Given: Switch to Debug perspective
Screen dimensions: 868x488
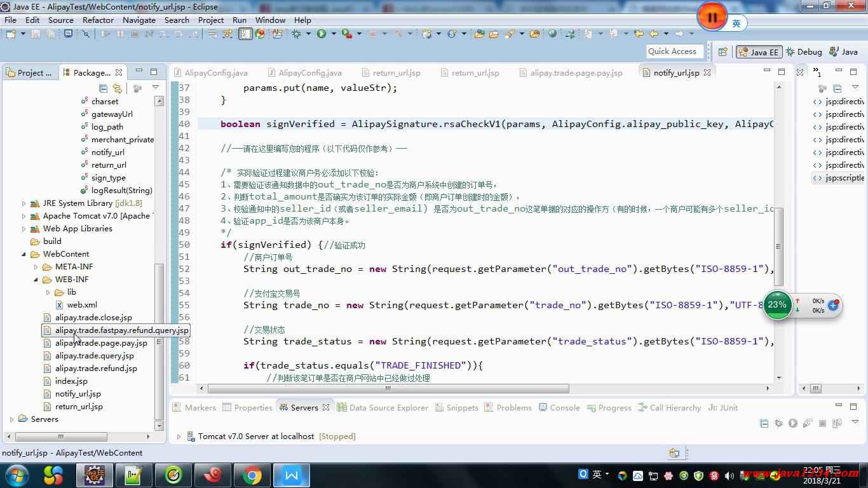Looking at the screenshot, I should pos(804,52).
